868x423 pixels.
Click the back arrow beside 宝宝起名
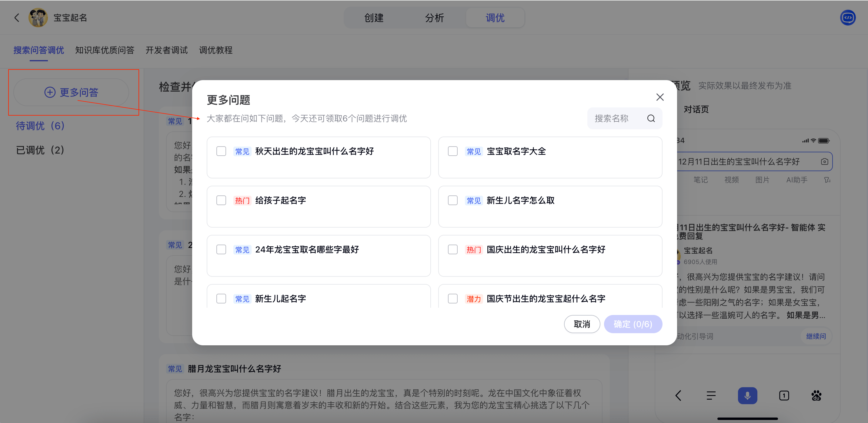point(16,18)
